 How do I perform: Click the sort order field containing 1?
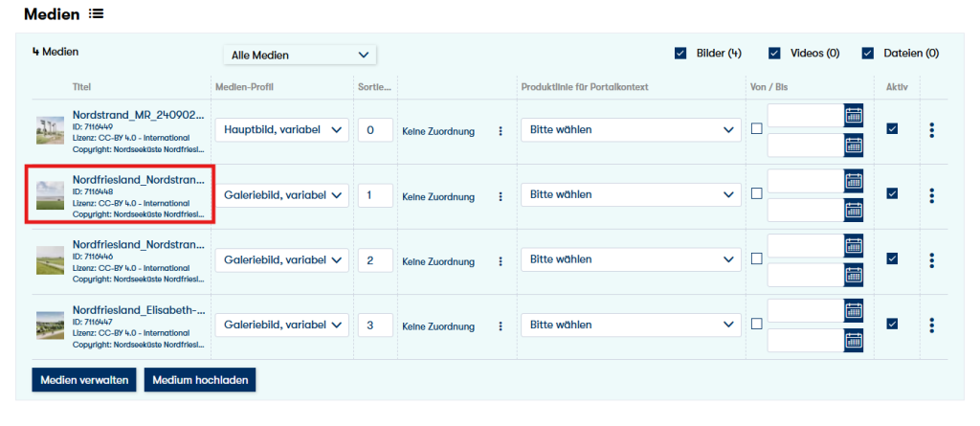[x=375, y=195]
